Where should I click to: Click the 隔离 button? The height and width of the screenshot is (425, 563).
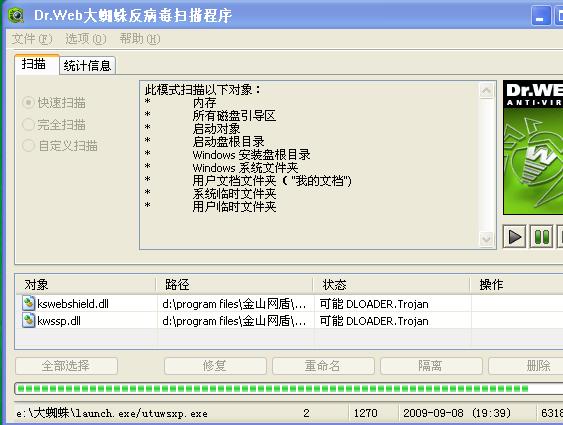(431, 366)
